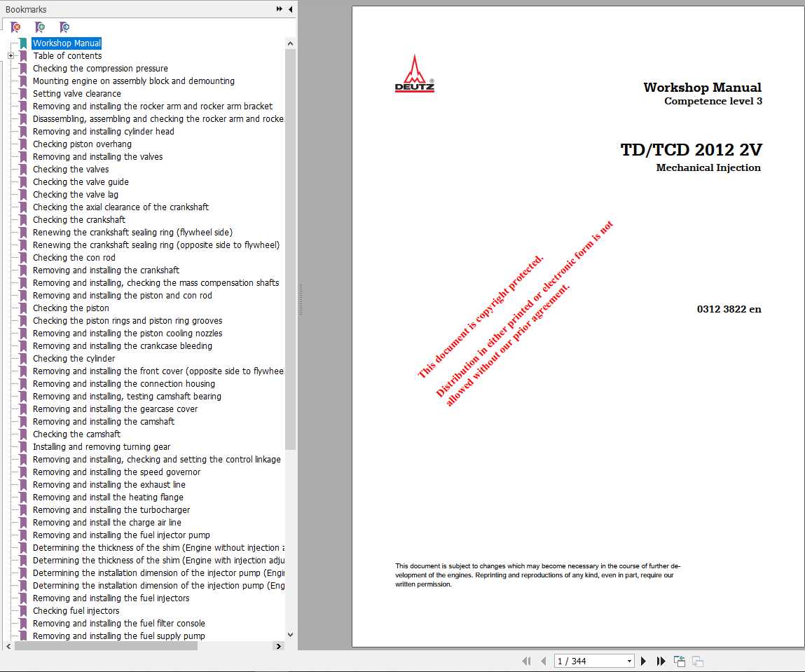This screenshot has height=672, width=805.
Task: Click the go to bookmark arrow icon
Action: [64, 27]
